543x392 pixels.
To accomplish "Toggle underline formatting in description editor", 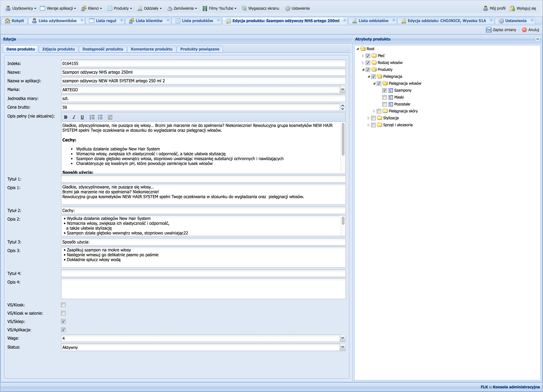I will coord(82,117).
